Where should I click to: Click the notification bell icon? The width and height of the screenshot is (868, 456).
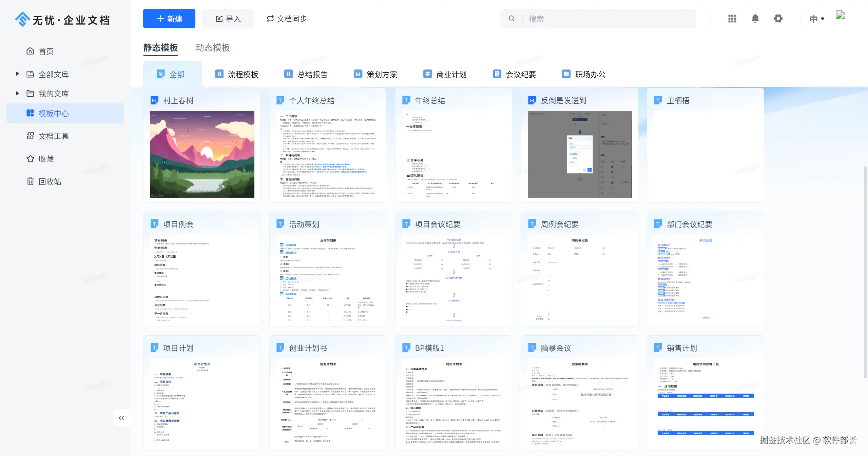click(x=755, y=18)
